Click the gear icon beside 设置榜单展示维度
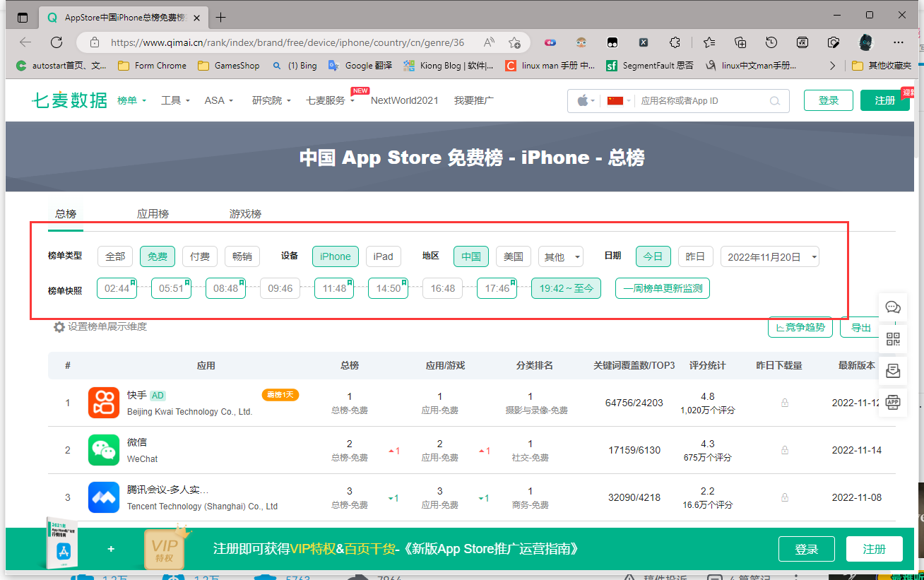Image resolution: width=924 pixels, height=580 pixels. pos(59,327)
